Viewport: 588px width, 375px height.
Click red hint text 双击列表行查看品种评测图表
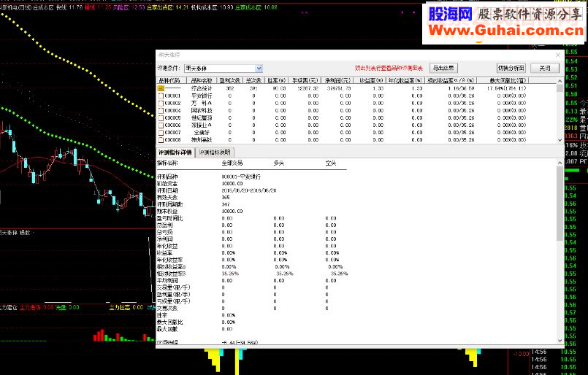tap(389, 68)
